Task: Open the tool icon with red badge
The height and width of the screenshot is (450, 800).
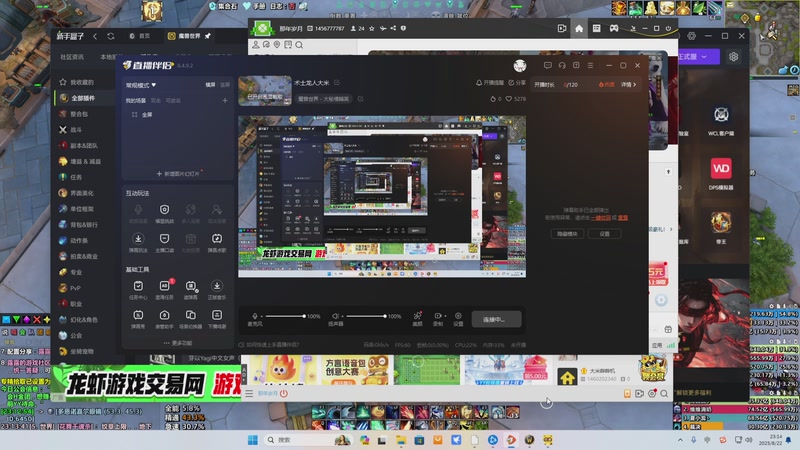Action: 164,286
